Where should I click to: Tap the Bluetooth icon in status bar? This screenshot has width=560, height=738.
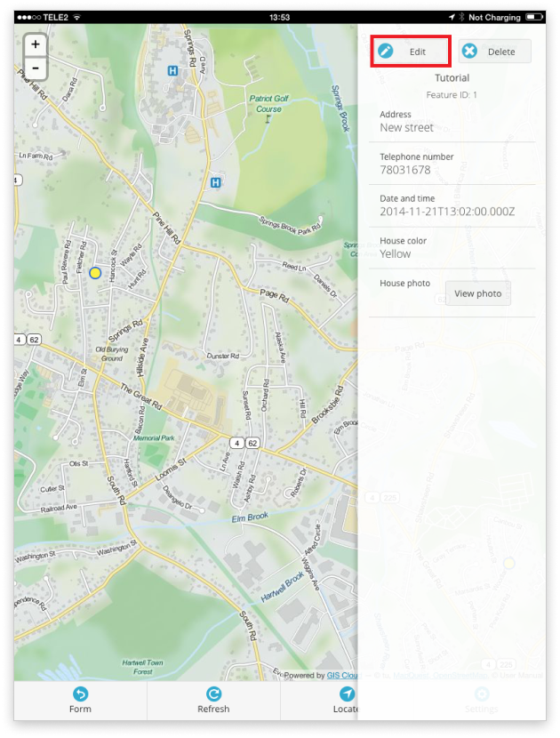[x=461, y=17]
